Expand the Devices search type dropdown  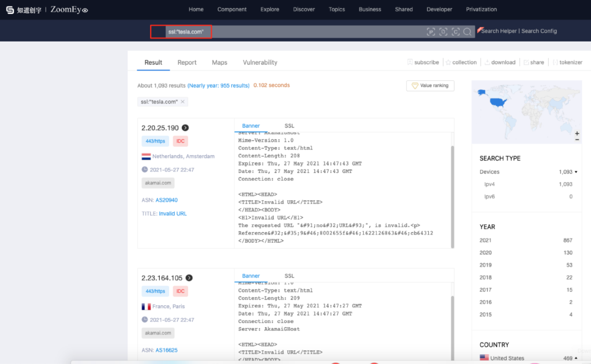pos(576,172)
